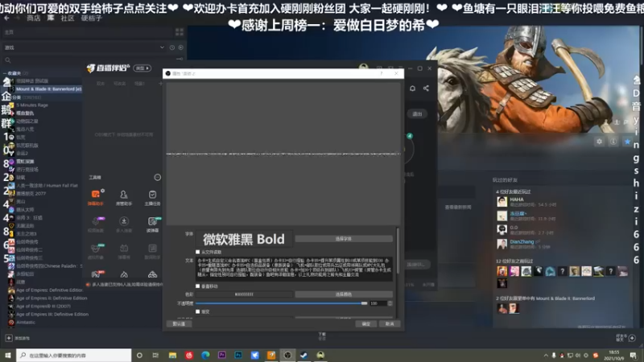Select Age of Empires II: Definitive Edition
Image resolution: width=644 pixels, height=362 pixels.
click(x=52, y=298)
